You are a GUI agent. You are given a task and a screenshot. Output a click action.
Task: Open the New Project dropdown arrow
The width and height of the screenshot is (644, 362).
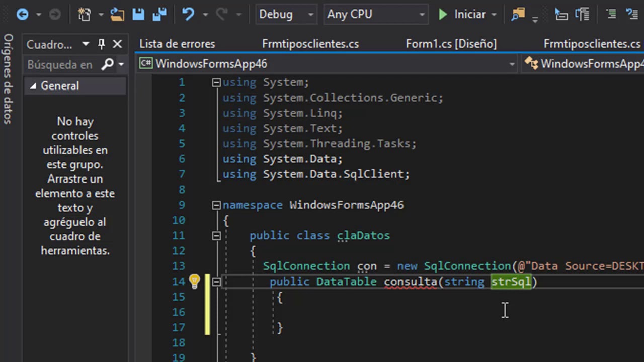coord(100,15)
